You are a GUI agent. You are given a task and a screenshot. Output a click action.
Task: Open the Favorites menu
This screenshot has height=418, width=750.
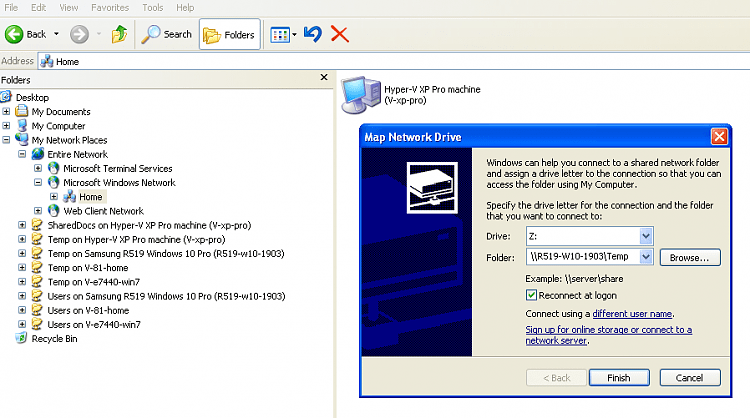click(110, 8)
